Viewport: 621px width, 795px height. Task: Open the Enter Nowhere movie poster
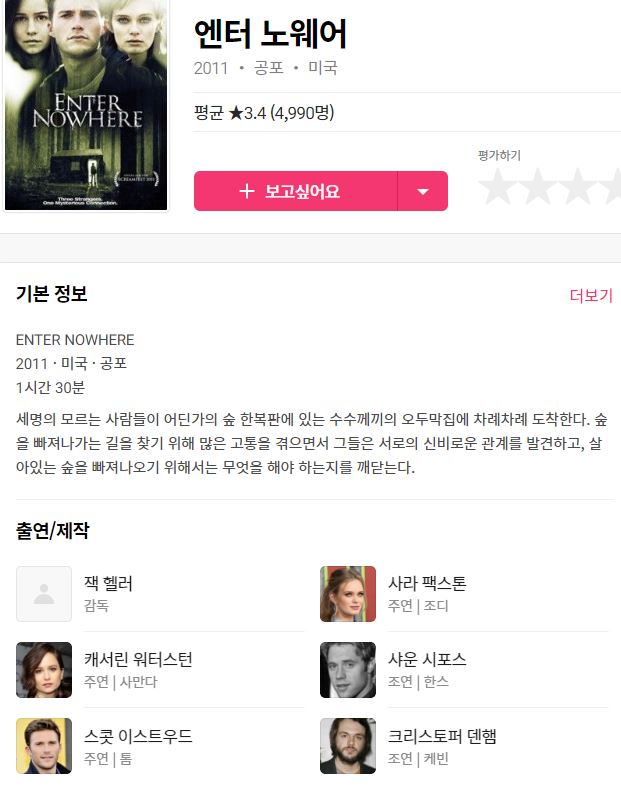[86, 104]
